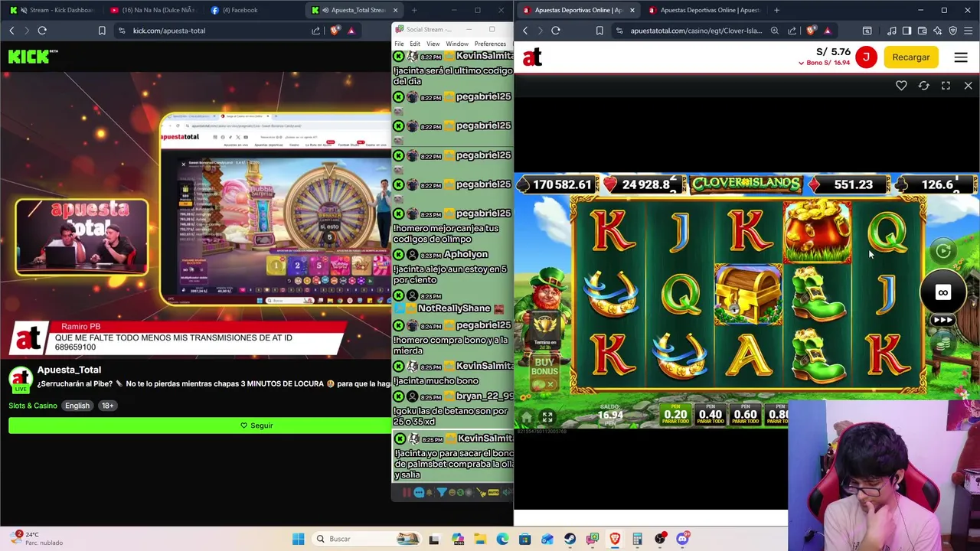Open the hamburger menu on Apuesta Total site
This screenshot has height=551, width=980.
point(961,57)
